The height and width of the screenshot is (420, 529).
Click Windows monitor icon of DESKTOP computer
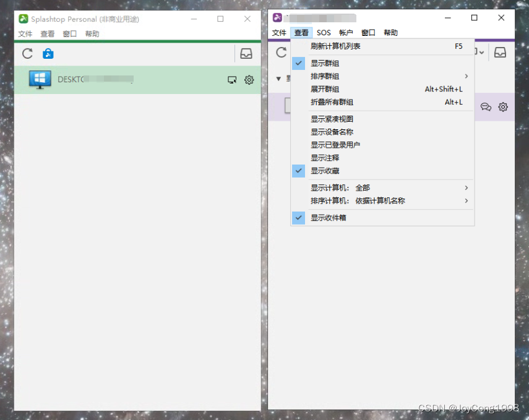coord(40,80)
